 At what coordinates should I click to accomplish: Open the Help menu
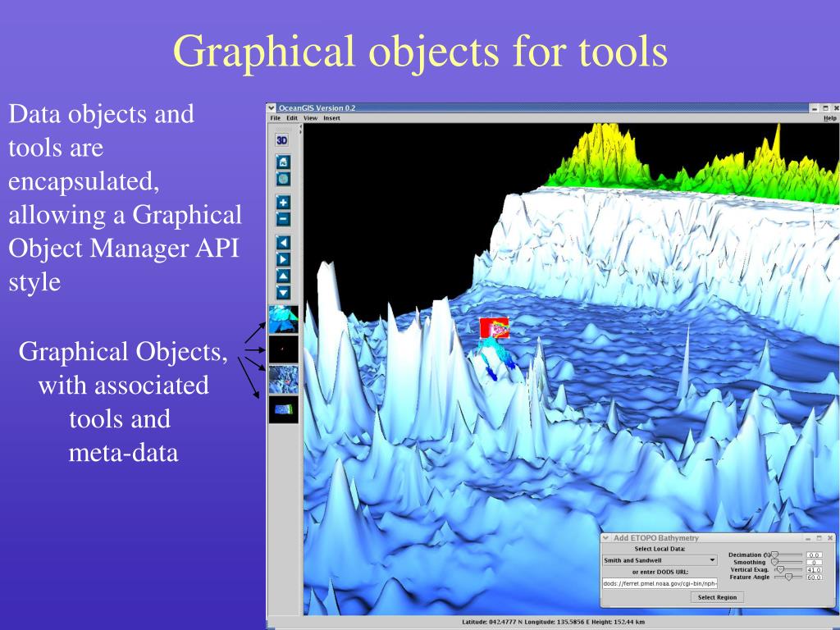pos(830,118)
